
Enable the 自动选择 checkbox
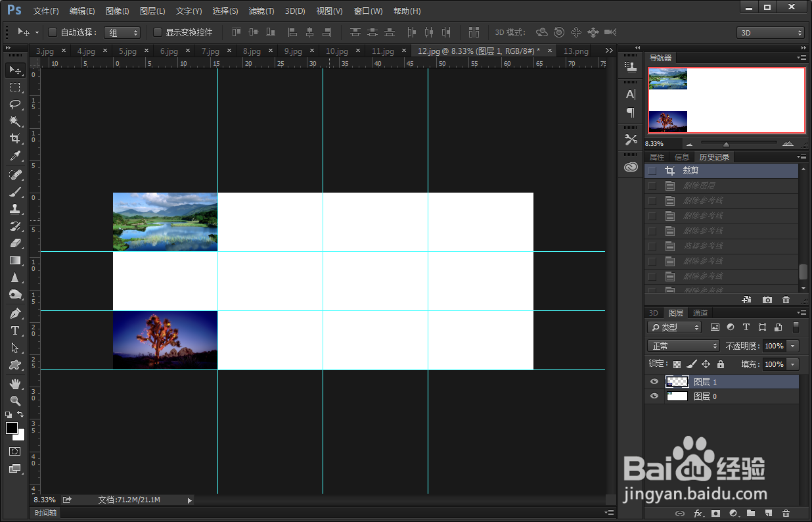(53, 32)
